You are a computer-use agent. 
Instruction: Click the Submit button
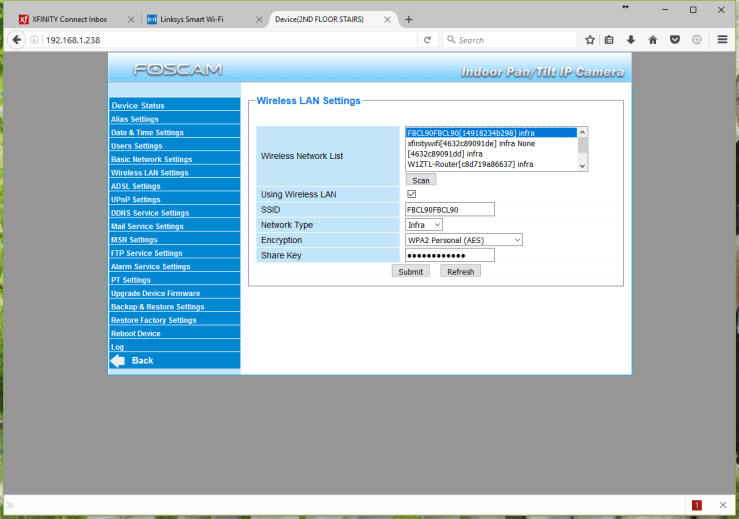tap(410, 271)
